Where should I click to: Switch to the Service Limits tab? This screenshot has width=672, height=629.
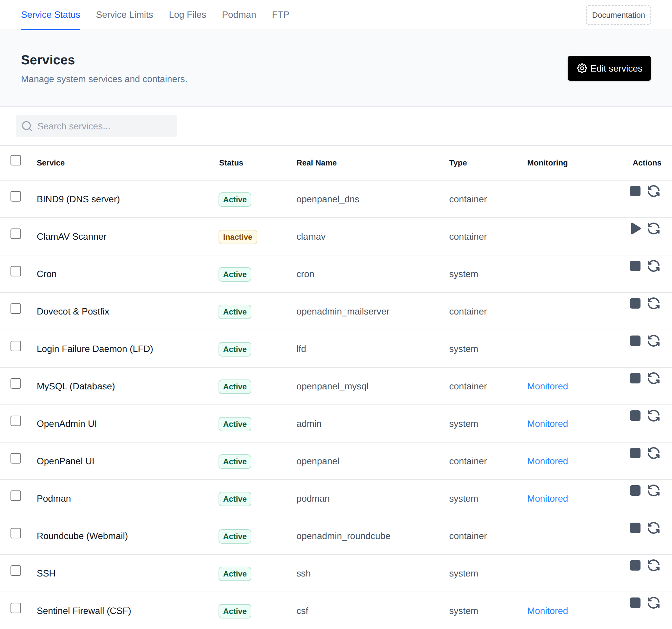click(x=124, y=15)
